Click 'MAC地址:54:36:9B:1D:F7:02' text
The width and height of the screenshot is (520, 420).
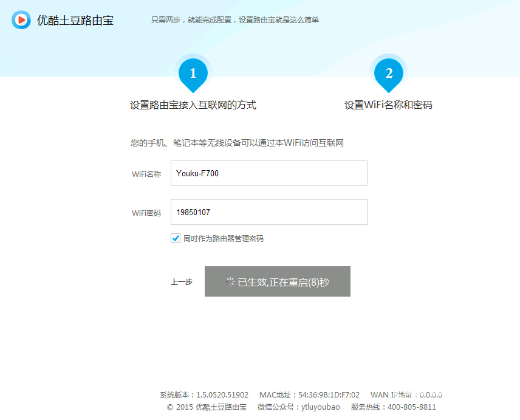(309, 395)
